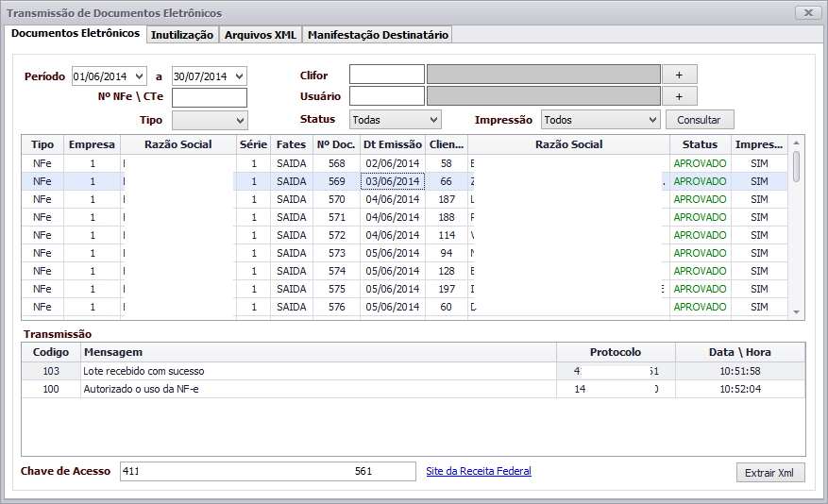Open the period start date 01/06/2014 dropdown

click(139, 76)
